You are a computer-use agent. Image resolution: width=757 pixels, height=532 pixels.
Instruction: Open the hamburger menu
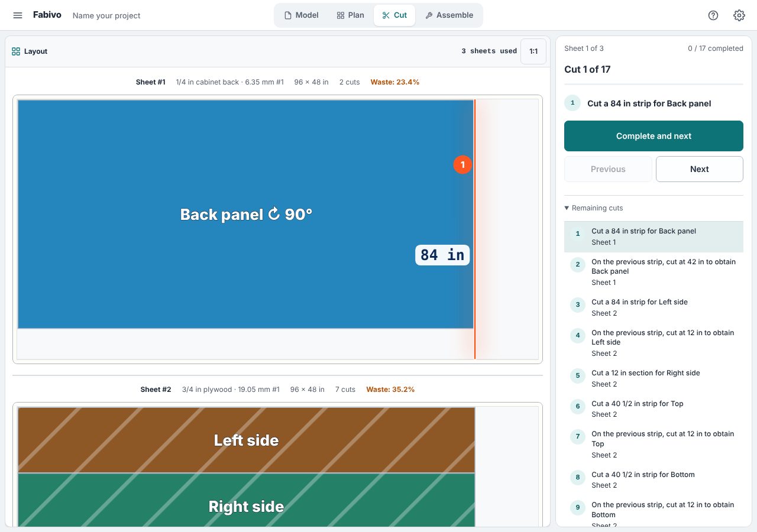coord(18,15)
